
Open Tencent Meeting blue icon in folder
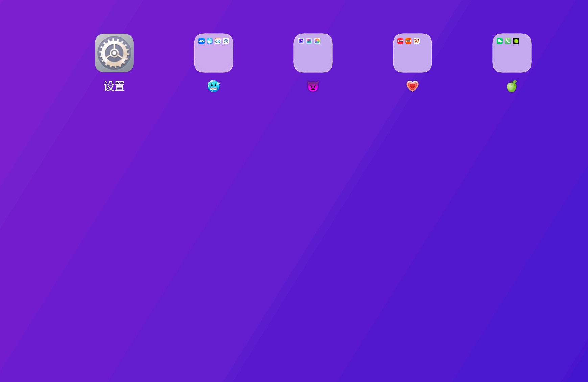202,41
